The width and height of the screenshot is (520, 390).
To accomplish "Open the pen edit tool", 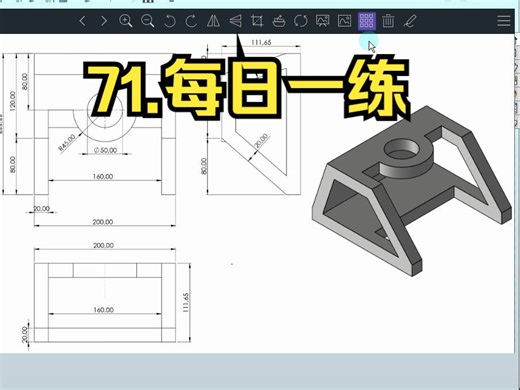I will (410, 21).
